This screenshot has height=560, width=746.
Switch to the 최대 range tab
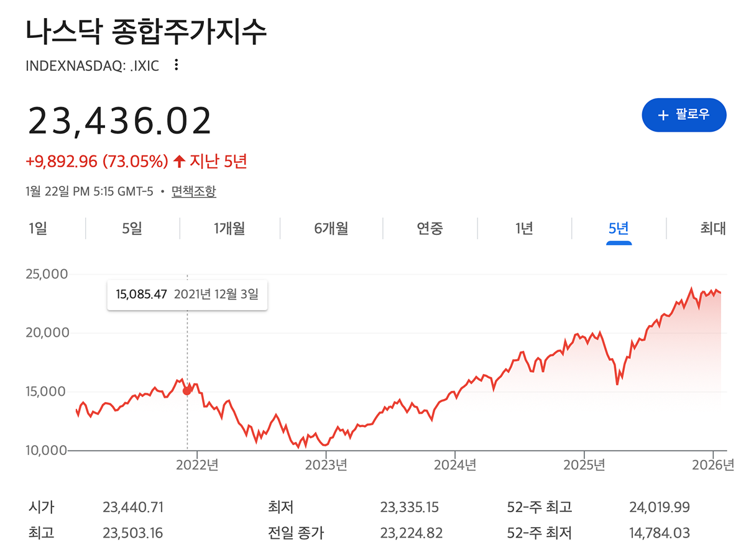coord(712,229)
